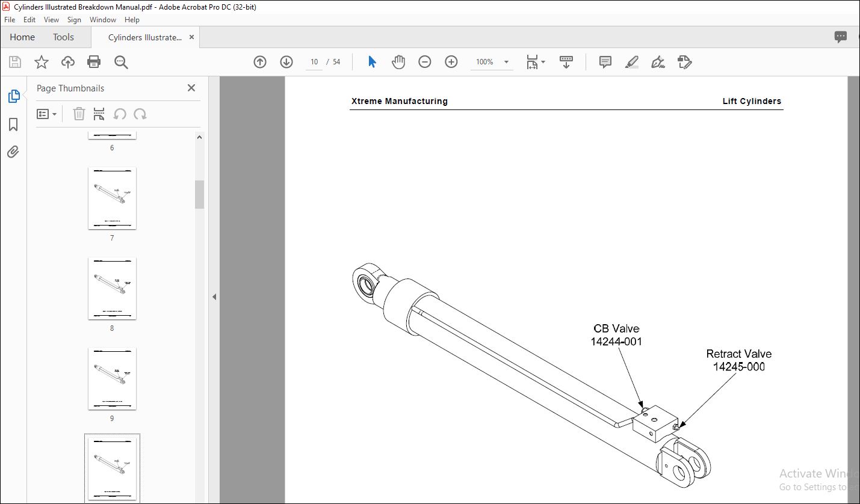Switch to the Home tab
The width and height of the screenshot is (860, 504).
coord(22,37)
